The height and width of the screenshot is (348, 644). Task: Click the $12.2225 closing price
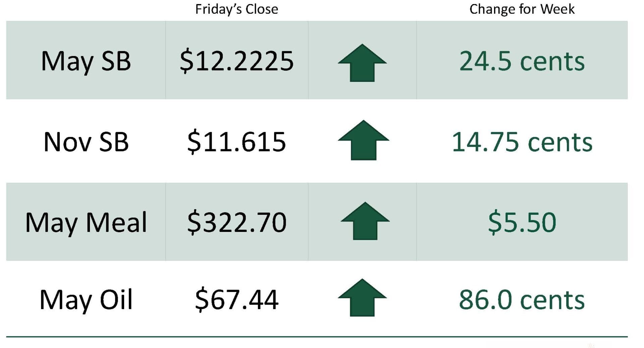(x=236, y=61)
